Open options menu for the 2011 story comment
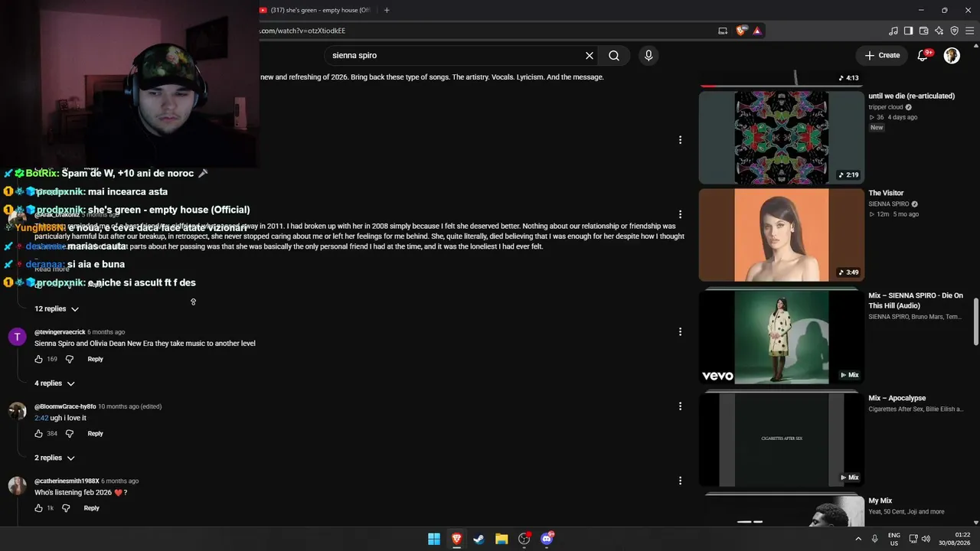 (680, 214)
